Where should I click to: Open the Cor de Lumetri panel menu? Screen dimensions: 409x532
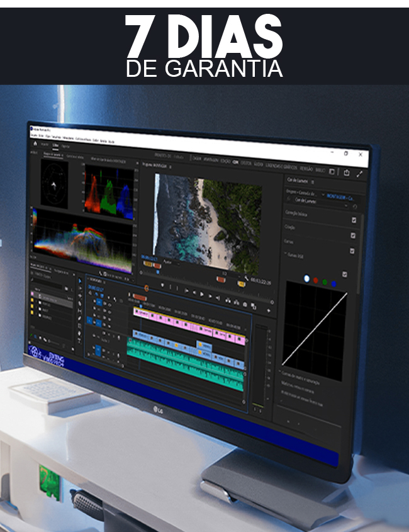coord(313,182)
